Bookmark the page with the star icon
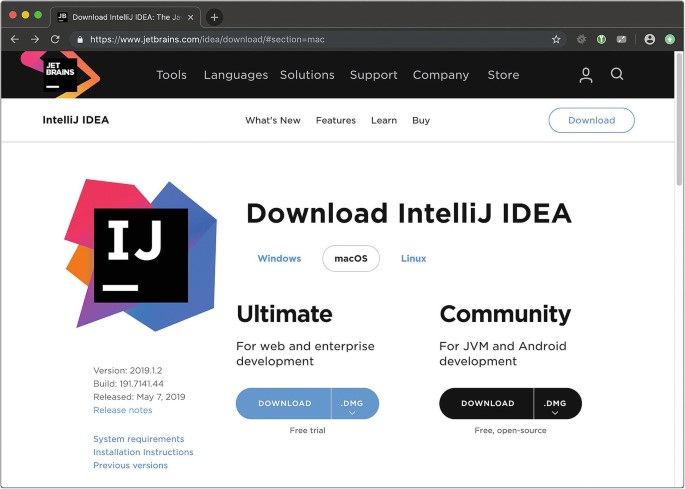This screenshot has height=489, width=685. tap(556, 40)
